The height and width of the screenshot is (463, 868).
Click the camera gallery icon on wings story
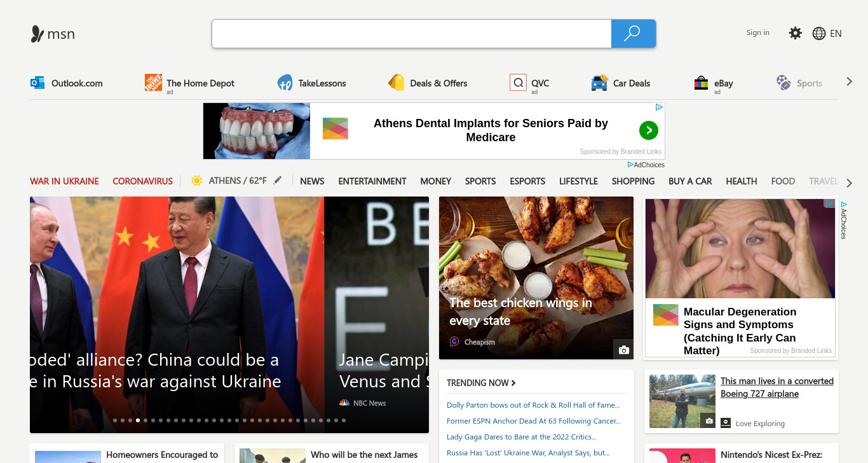[623, 349]
